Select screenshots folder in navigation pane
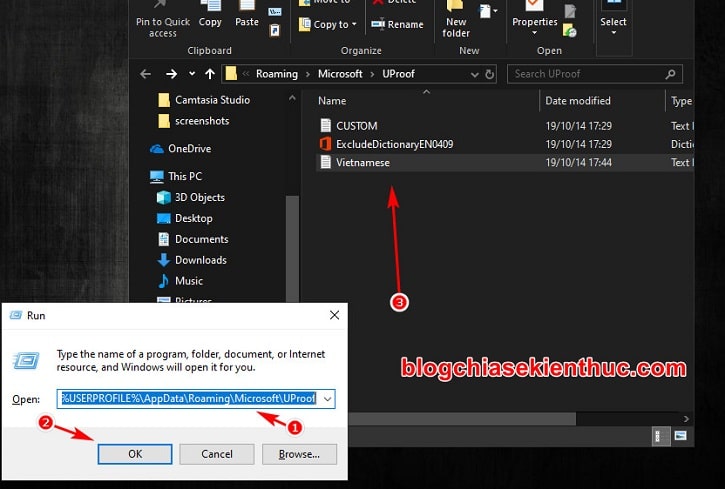The width and height of the screenshot is (725, 489). click(x=194, y=121)
